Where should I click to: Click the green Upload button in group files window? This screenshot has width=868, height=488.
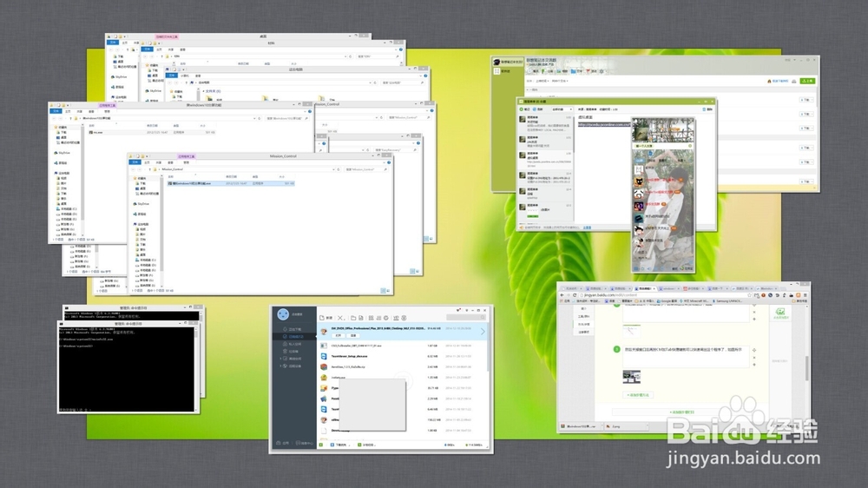coord(807,81)
